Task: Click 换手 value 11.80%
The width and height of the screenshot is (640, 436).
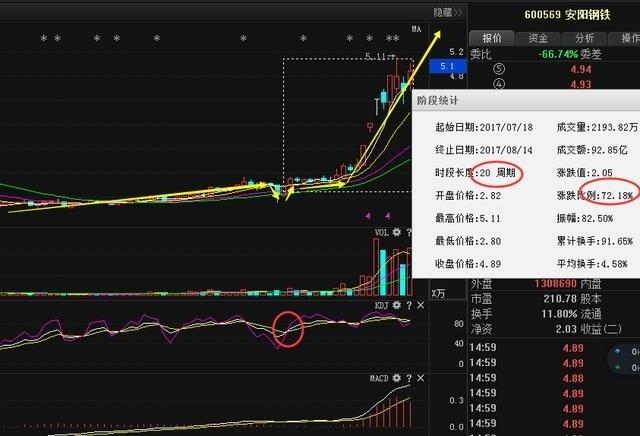Action: click(559, 314)
